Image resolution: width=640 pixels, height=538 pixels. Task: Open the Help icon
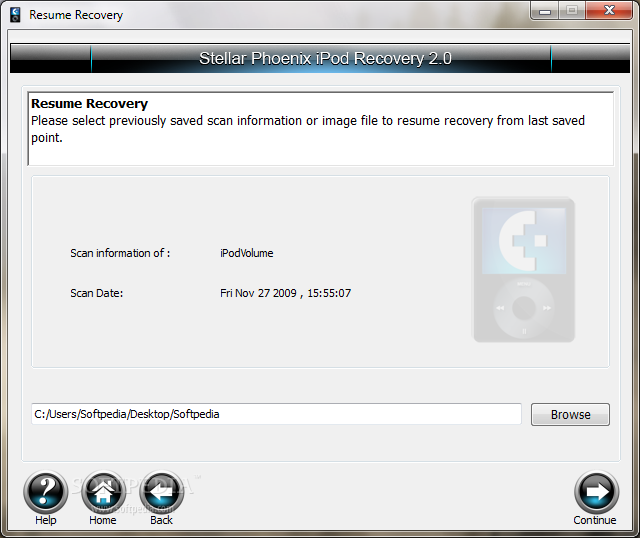coord(45,491)
